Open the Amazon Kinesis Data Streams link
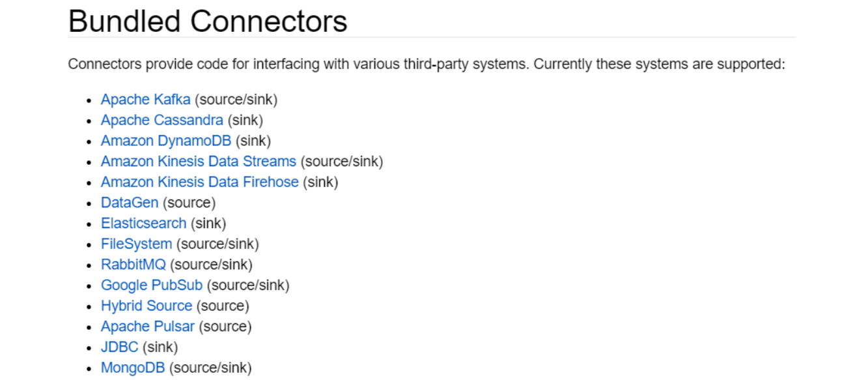The height and width of the screenshot is (380, 868). (x=199, y=162)
